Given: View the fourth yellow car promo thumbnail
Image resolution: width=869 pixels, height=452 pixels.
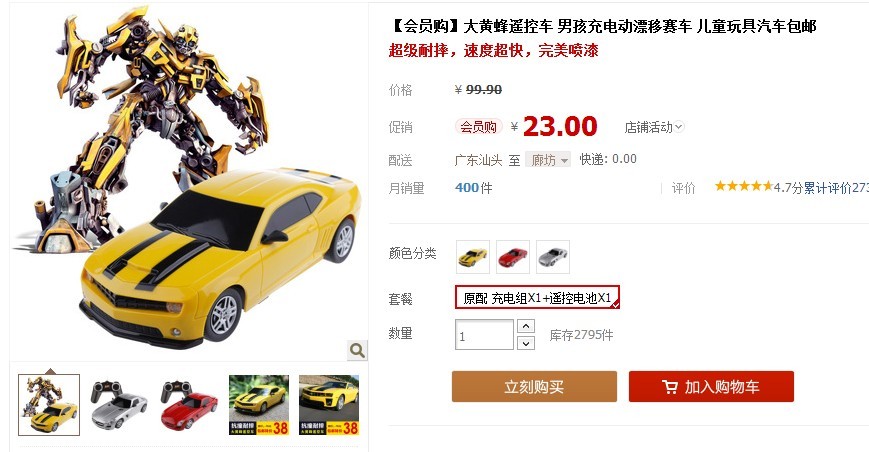Looking at the screenshot, I should [x=259, y=405].
